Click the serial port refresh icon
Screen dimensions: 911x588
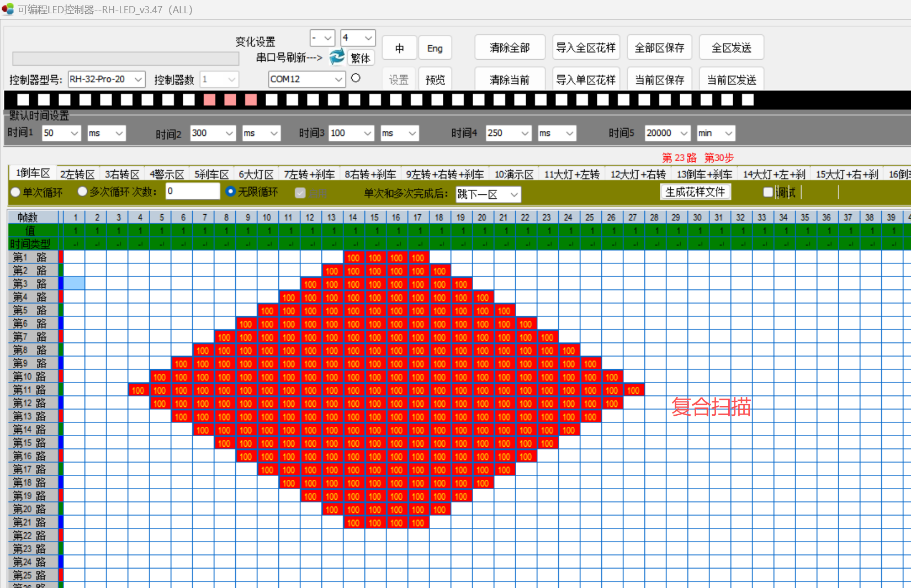click(337, 57)
